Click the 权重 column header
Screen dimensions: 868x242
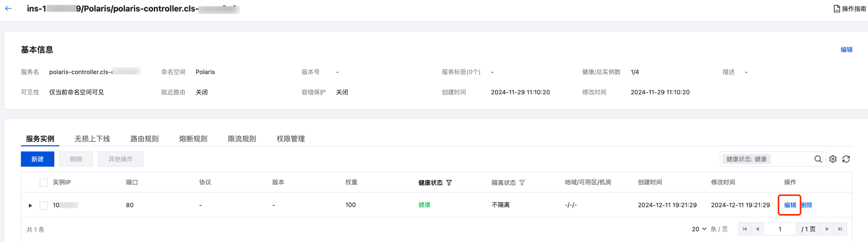[x=351, y=182]
